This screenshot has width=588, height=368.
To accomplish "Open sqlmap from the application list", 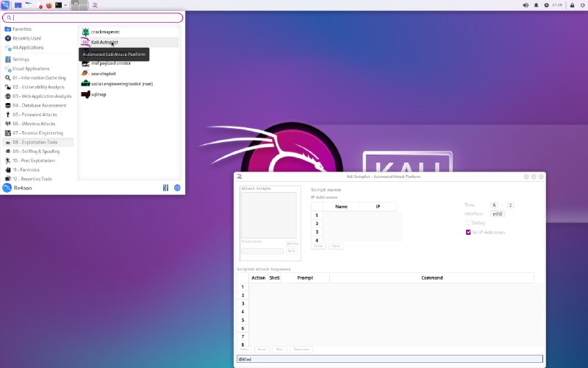I will click(x=98, y=94).
